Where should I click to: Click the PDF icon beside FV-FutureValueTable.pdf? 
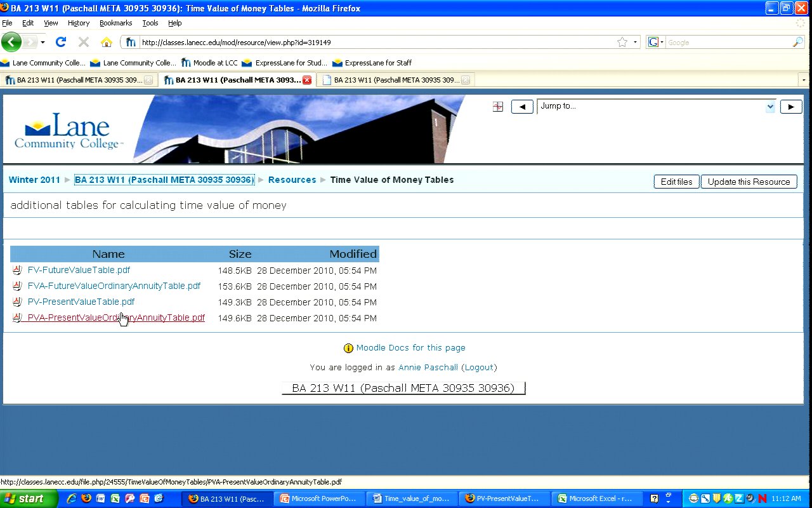click(17, 271)
